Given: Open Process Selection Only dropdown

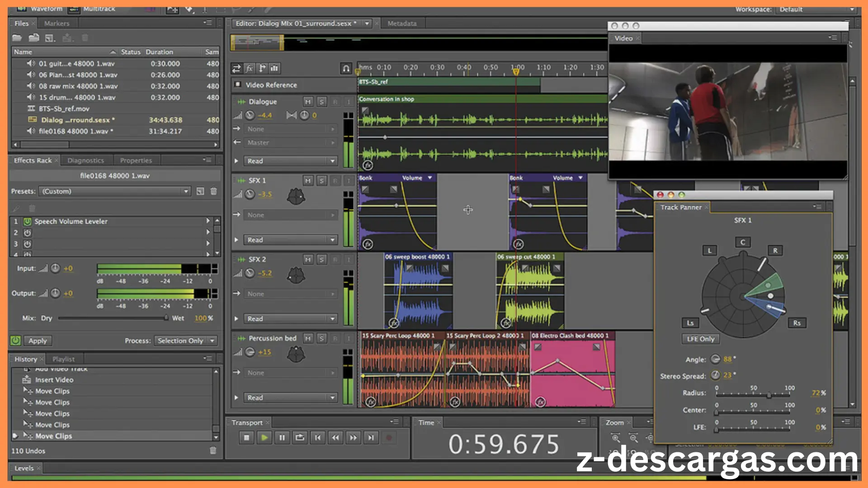Looking at the screenshot, I should point(185,341).
